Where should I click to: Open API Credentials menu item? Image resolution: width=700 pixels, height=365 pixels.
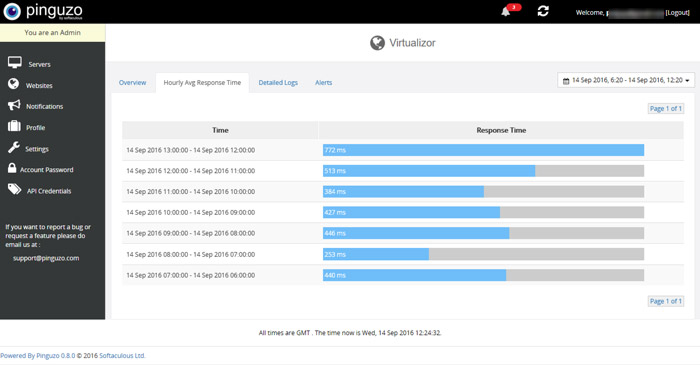tap(49, 191)
